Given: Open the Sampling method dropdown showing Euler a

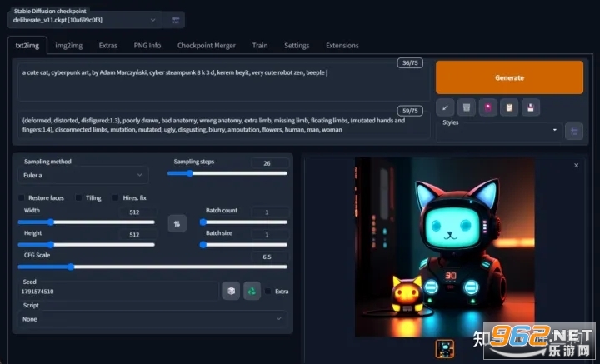Looking at the screenshot, I should (x=83, y=175).
